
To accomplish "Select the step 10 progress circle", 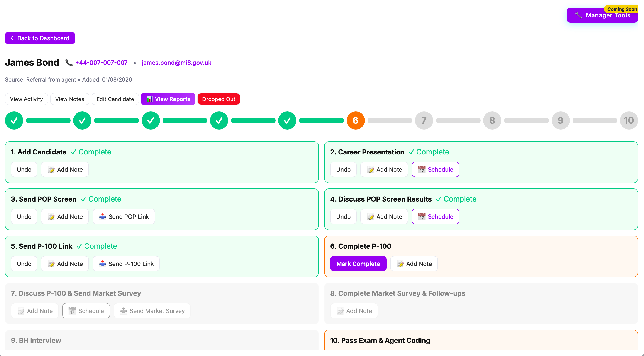I will point(629,120).
